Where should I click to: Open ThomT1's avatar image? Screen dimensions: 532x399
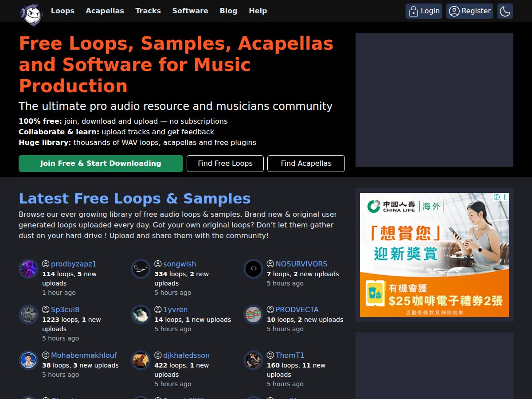pyautogui.click(x=253, y=360)
